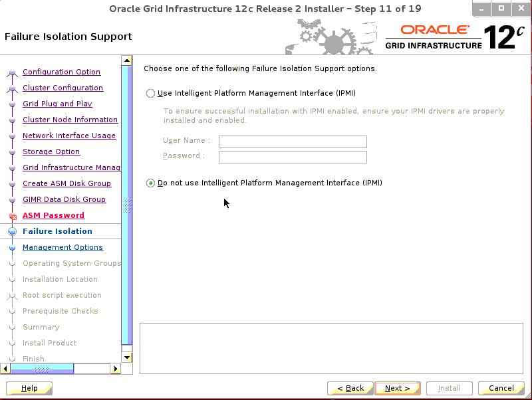Click the Back button
The width and height of the screenshot is (532, 400).
coord(350,388)
